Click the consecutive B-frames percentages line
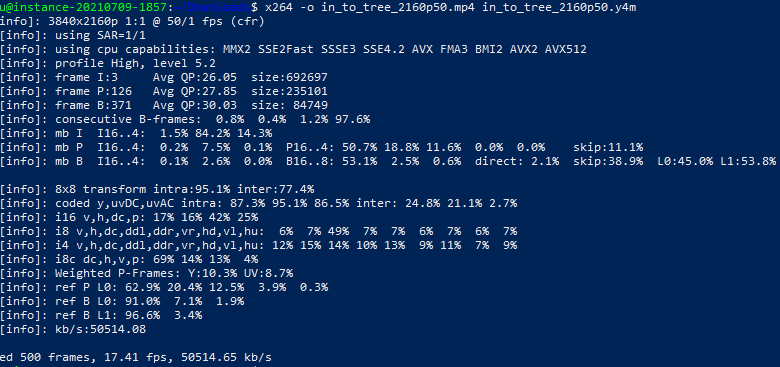This screenshot has height=367, width=780. pos(185,119)
